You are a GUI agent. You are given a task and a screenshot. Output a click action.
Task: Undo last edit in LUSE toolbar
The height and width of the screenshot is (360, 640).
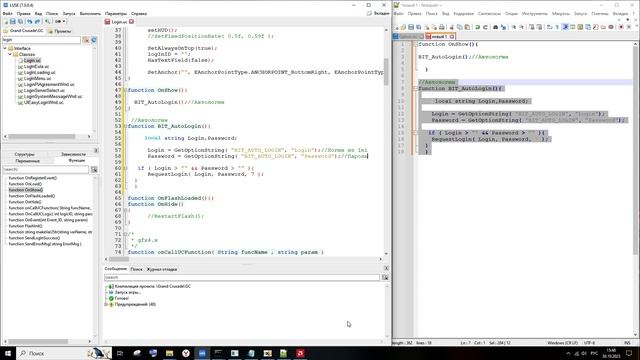(29, 21)
